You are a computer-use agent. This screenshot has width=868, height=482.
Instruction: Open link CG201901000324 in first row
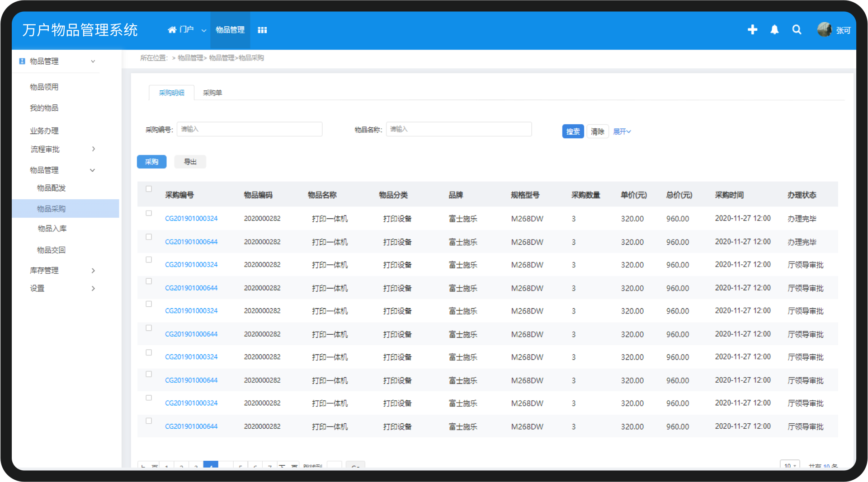pos(191,219)
